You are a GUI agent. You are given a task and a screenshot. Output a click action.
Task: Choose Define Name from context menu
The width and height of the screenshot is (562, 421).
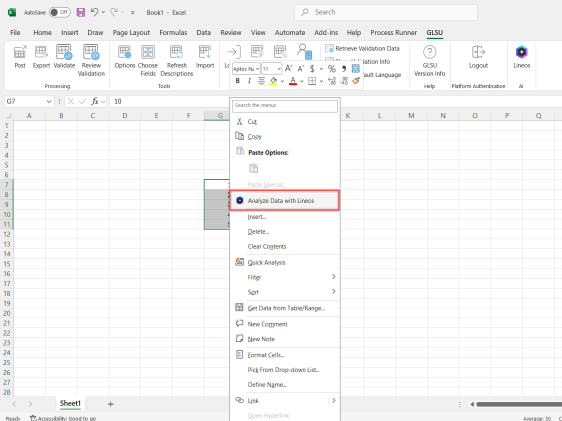tap(285, 384)
